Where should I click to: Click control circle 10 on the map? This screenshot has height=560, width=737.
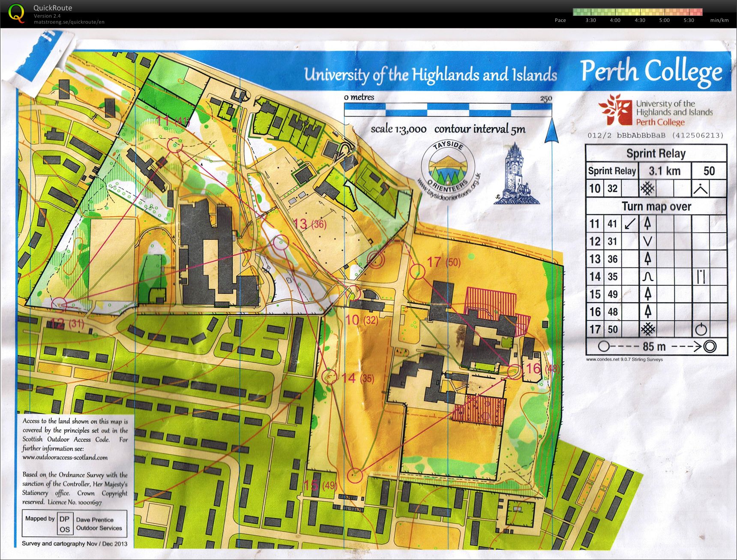[x=353, y=294]
